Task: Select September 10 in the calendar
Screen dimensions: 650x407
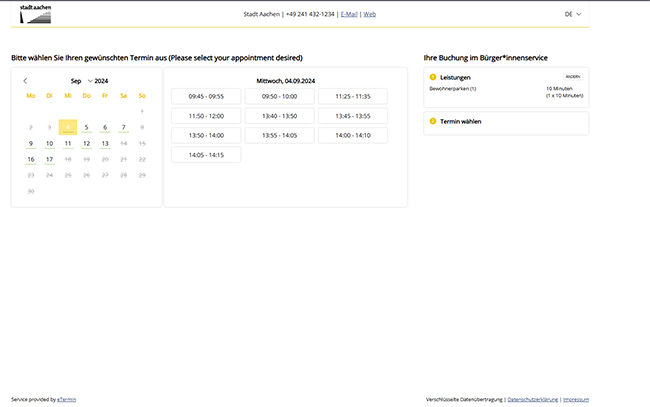Action: (49, 143)
